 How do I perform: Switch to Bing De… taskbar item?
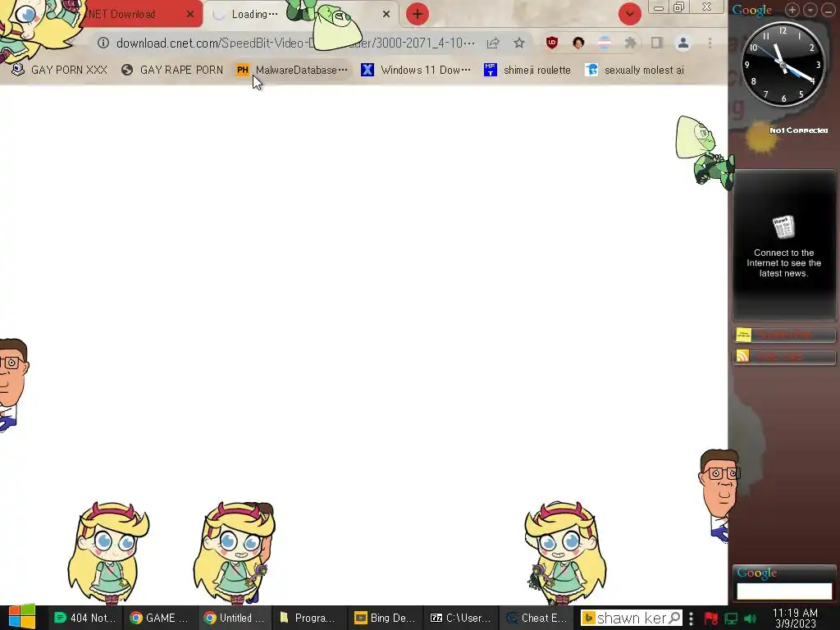click(386, 618)
